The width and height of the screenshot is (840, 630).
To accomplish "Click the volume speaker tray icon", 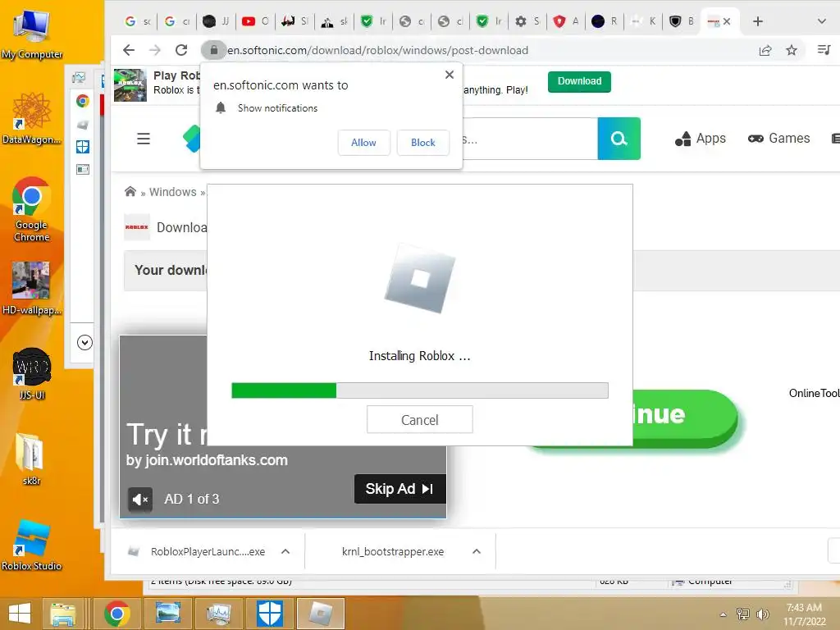I will coord(762,614).
